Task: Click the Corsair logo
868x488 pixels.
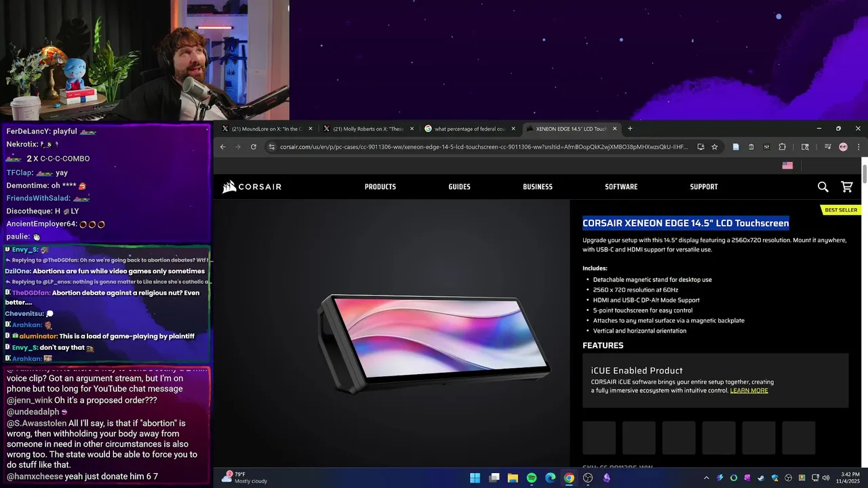Action: tap(252, 186)
